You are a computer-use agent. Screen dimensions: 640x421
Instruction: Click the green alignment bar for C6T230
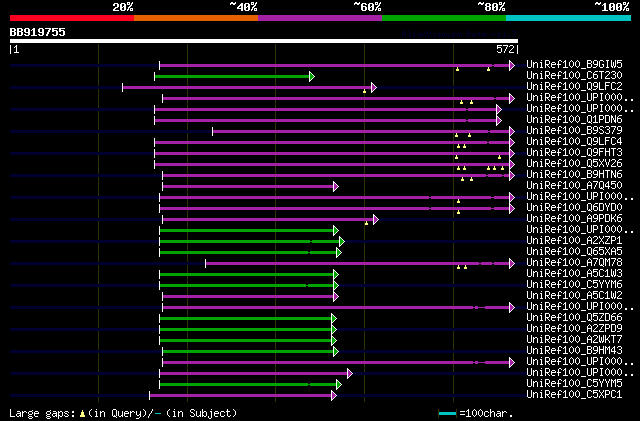232,76
